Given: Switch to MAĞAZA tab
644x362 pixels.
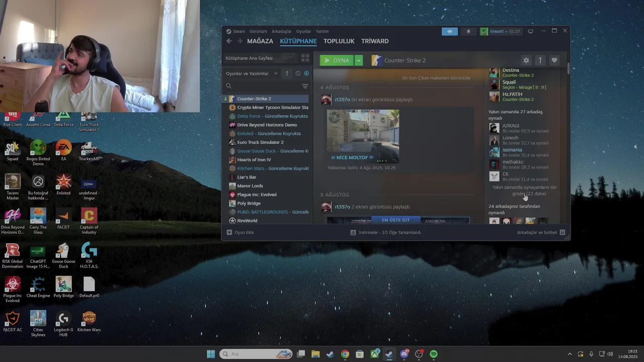Looking at the screenshot, I should (x=260, y=41).
